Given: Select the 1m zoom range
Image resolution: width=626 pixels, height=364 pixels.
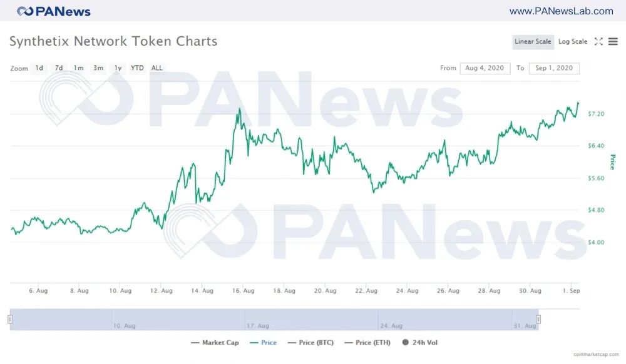Looking at the screenshot, I should click(78, 68).
